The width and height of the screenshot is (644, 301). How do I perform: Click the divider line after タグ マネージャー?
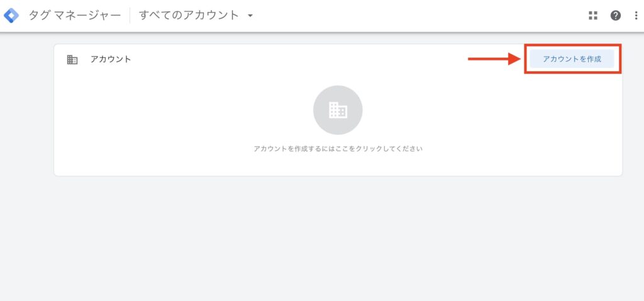(x=130, y=16)
